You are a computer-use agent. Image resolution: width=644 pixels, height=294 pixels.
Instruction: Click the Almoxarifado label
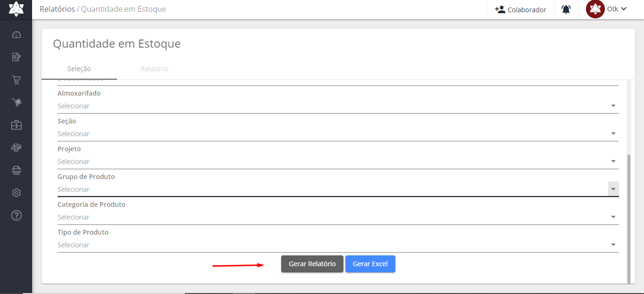click(79, 93)
